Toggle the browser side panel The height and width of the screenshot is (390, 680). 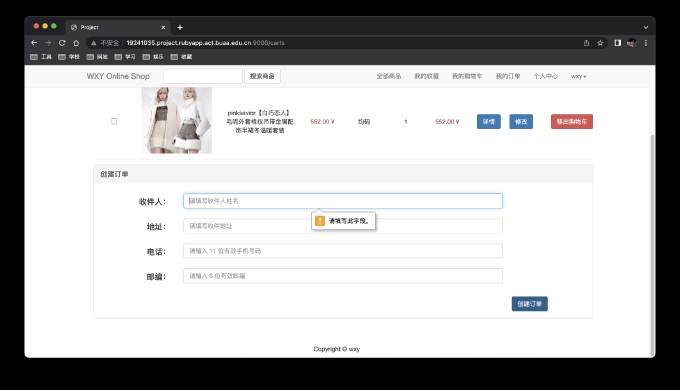click(618, 43)
